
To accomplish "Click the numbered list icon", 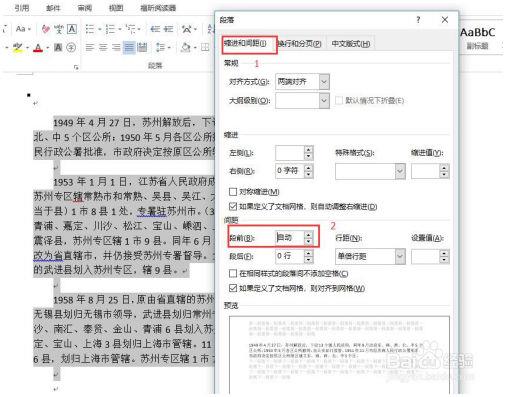I will pos(110,29).
